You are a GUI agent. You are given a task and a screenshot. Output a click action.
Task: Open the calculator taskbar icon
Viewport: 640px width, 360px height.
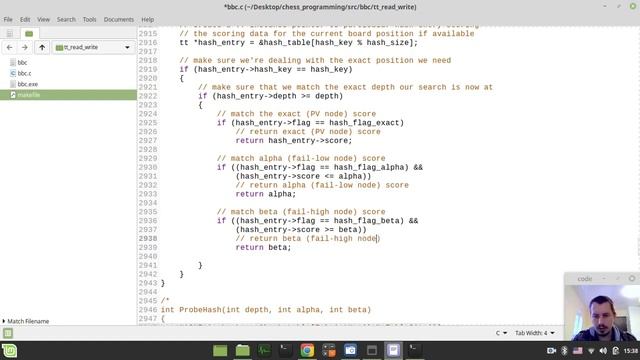pos(329,351)
